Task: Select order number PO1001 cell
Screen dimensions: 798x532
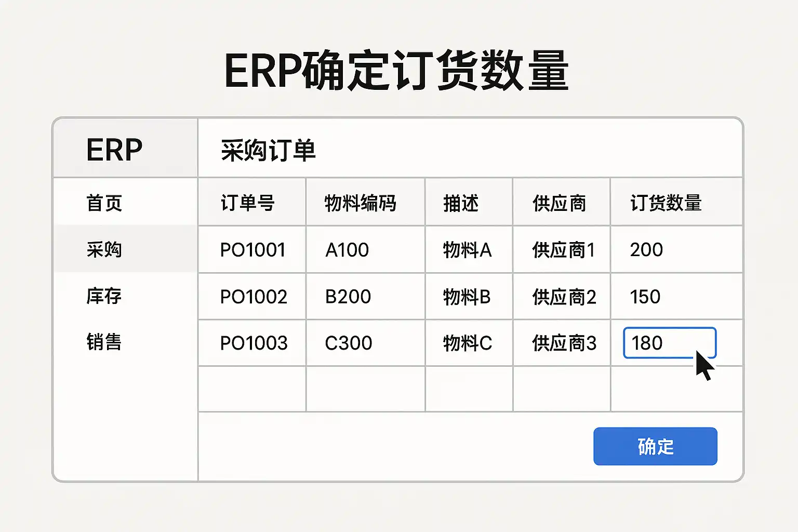Action: click(x=253, y=250)
